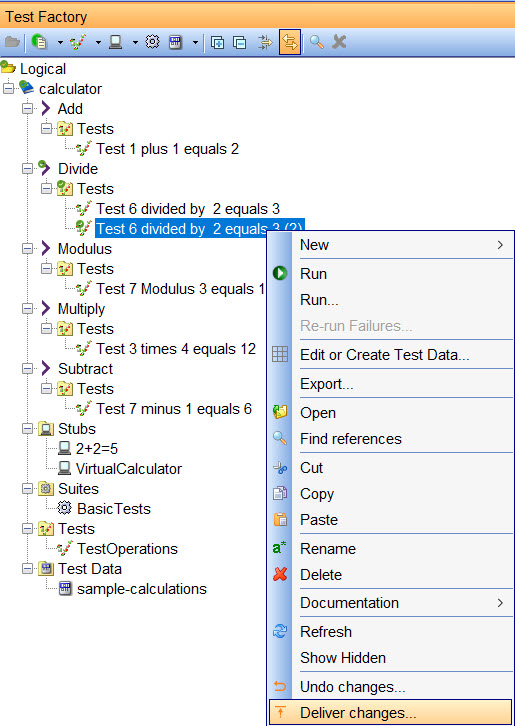Choose Undo changes... in context menu
The image size is (515, 726).
tap(391, 687)
